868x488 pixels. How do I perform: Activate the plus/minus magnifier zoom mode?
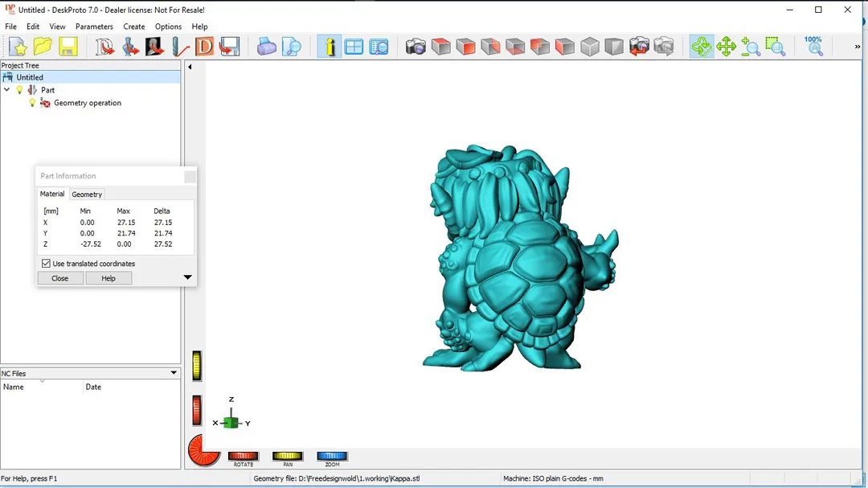(751, 47)
